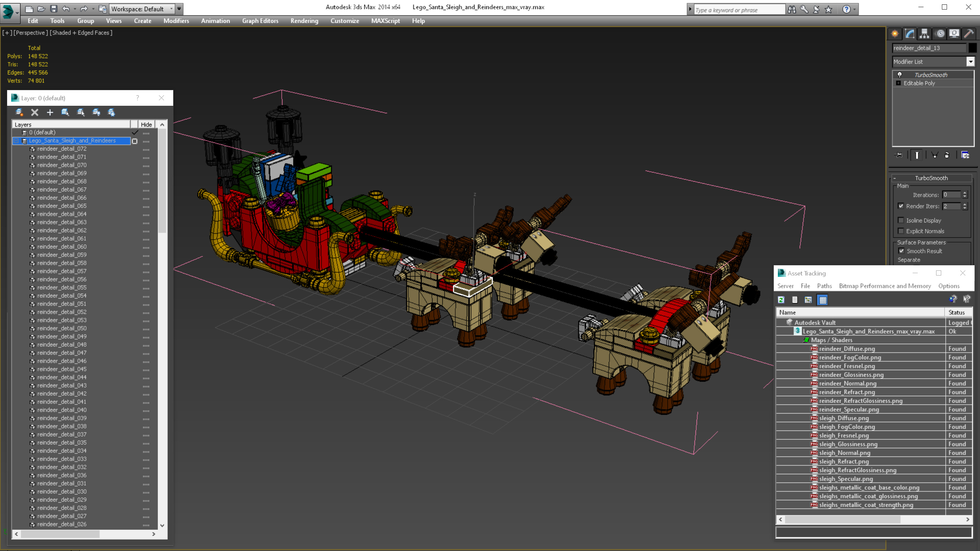The width and height of the screenshot is (980, 551).
Task: Open the Create command panel tab
Action: (895, 33)
